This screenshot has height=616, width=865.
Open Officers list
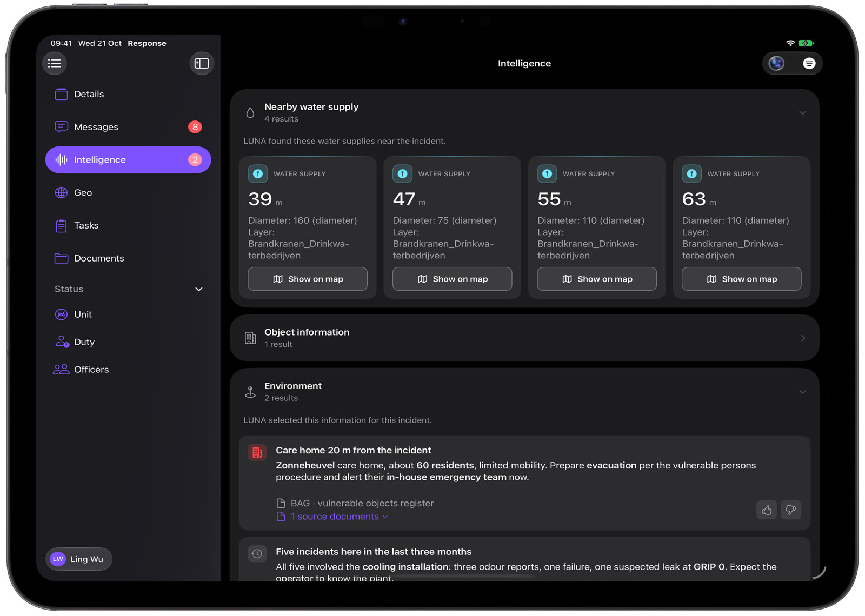128,370
